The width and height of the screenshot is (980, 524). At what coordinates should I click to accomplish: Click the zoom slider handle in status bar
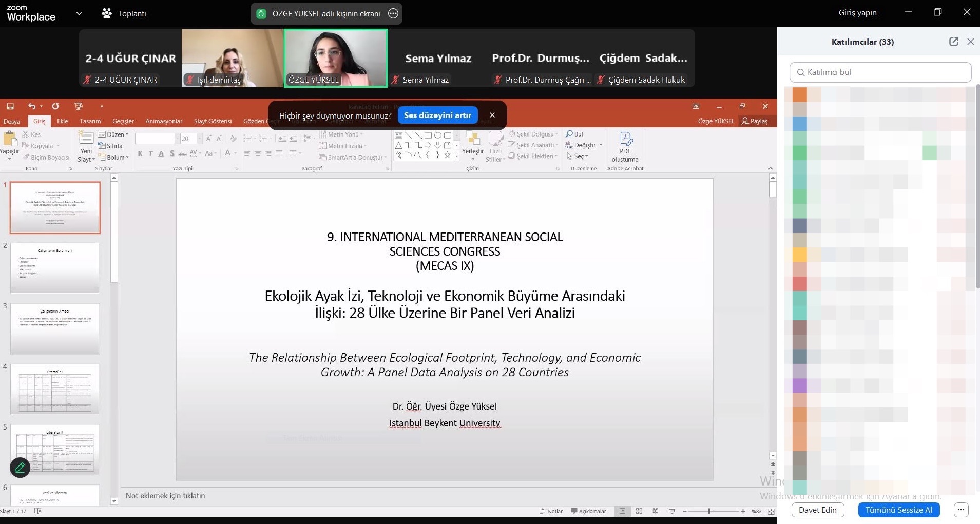(709, 511)
